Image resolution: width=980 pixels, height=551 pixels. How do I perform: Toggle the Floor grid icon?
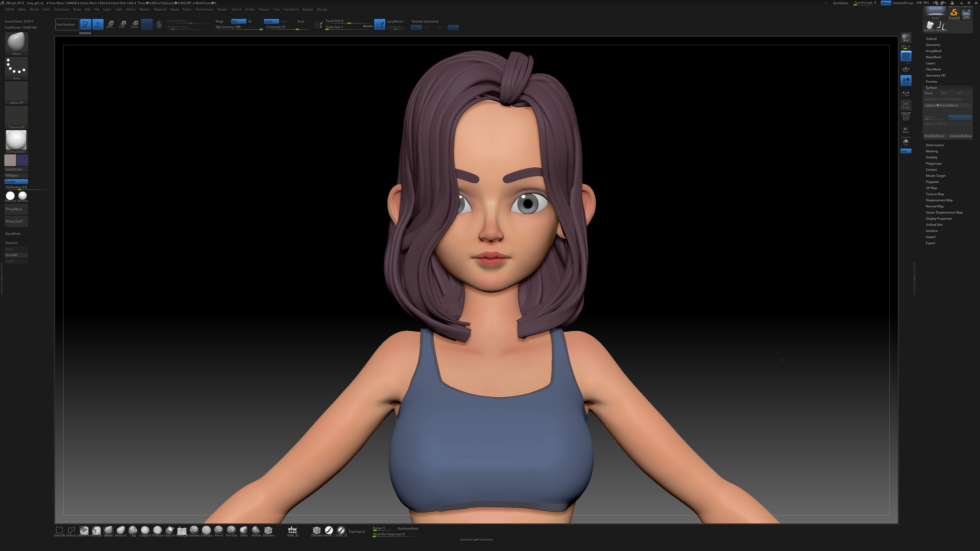(905, 69)
